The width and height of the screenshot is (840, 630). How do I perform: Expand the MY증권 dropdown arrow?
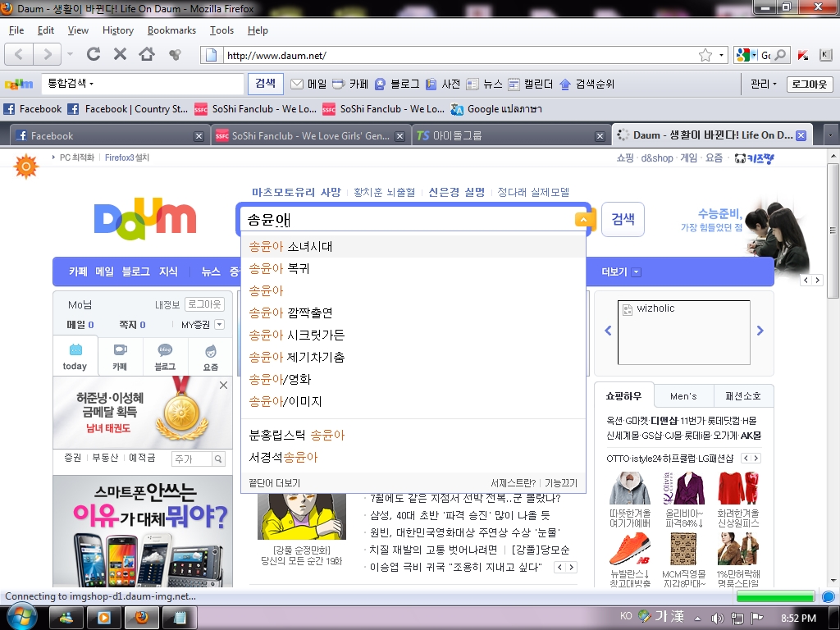(x=219, y=325)
